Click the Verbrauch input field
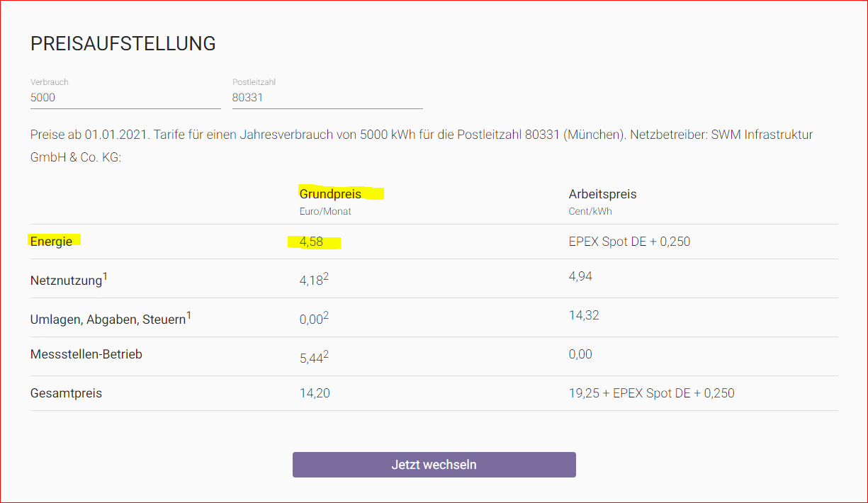 click(125, 98)
